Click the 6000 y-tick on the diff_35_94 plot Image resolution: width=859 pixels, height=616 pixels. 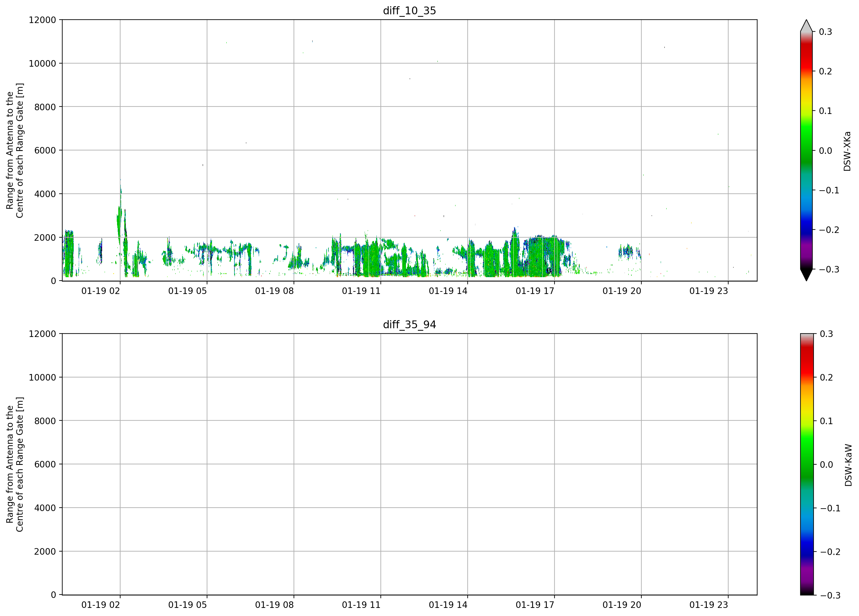[45, 464]
